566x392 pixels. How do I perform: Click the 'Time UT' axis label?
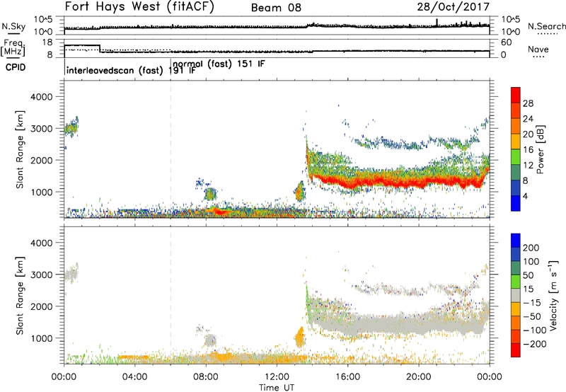coord(277,387)
